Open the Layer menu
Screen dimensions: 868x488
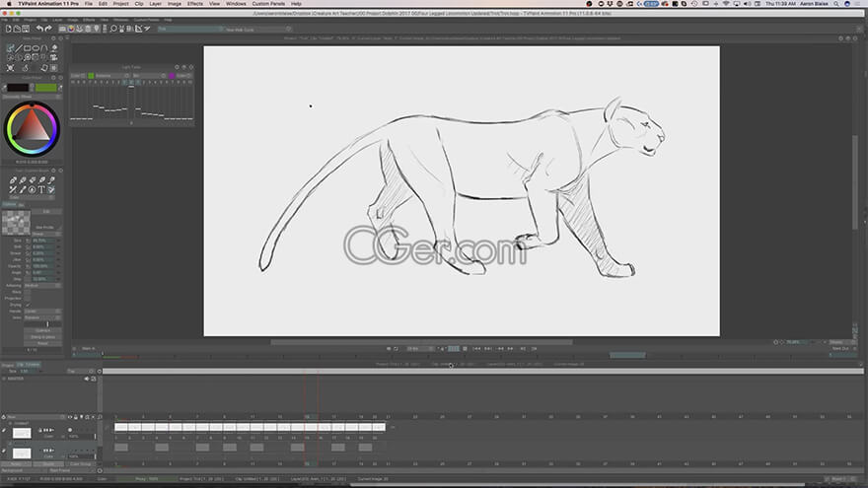click(156, 4)
